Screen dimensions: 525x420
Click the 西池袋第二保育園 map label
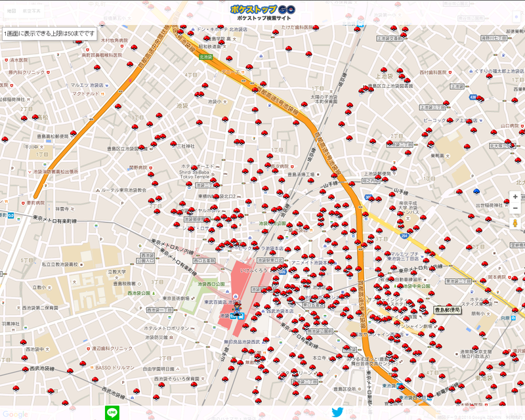[x=40, y=308]
